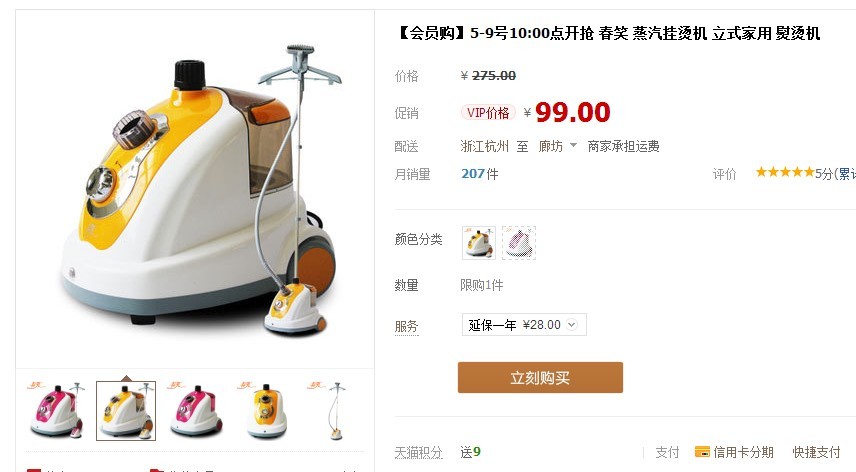Choose the yellow color option swatch
The width and height of the screenshot is (856, 472).
pos(479,243)
